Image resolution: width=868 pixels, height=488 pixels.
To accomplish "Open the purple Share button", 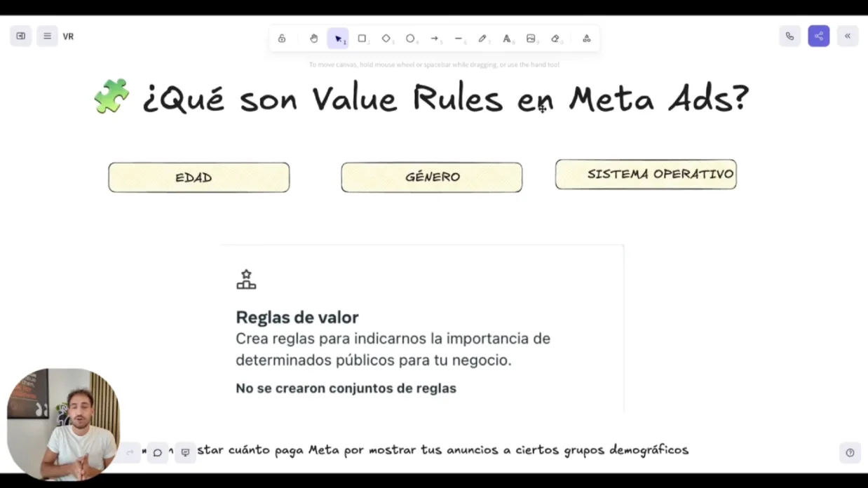I will [819, 36].
